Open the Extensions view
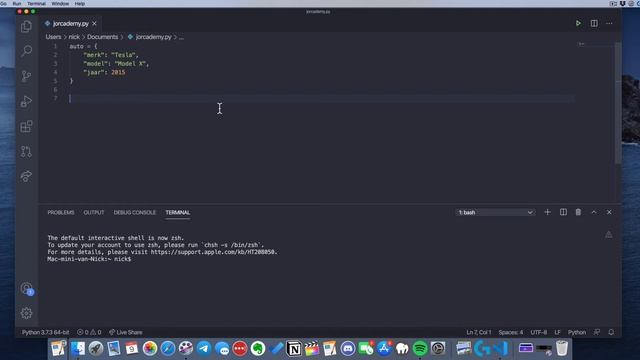Viewport: 640px width, 360px height. (x=26, y=127)
